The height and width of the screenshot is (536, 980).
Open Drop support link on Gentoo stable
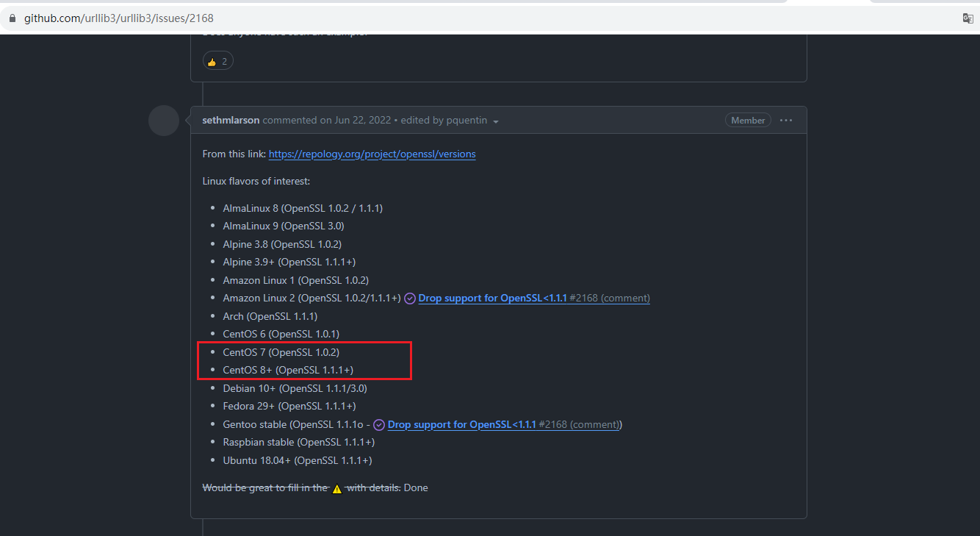461,425
